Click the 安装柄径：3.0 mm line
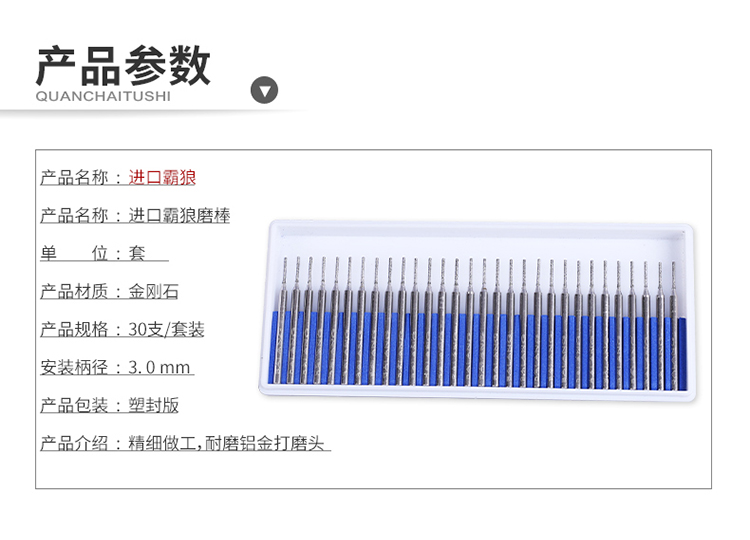Viewport: 750px width, 540px height. pyautogui.click(x=117, y=367)
